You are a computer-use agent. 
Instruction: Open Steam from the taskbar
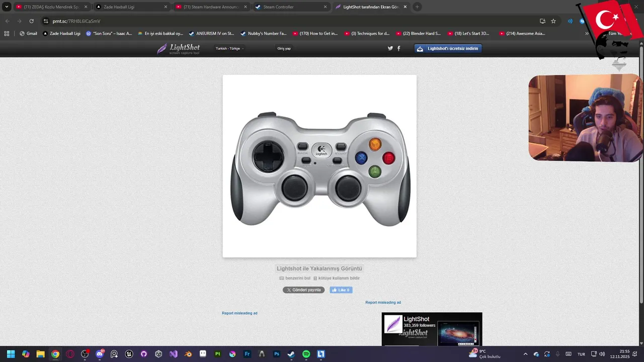[x=291, y=354]
